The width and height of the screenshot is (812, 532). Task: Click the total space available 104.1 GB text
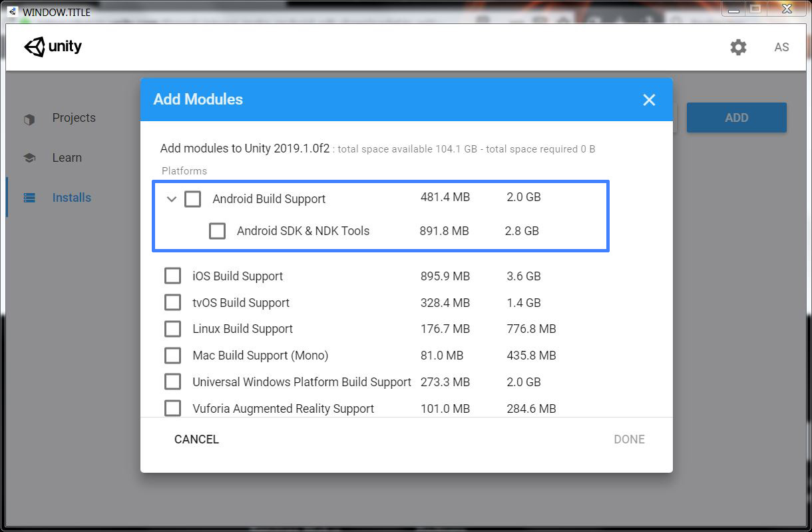coord(407,149)
